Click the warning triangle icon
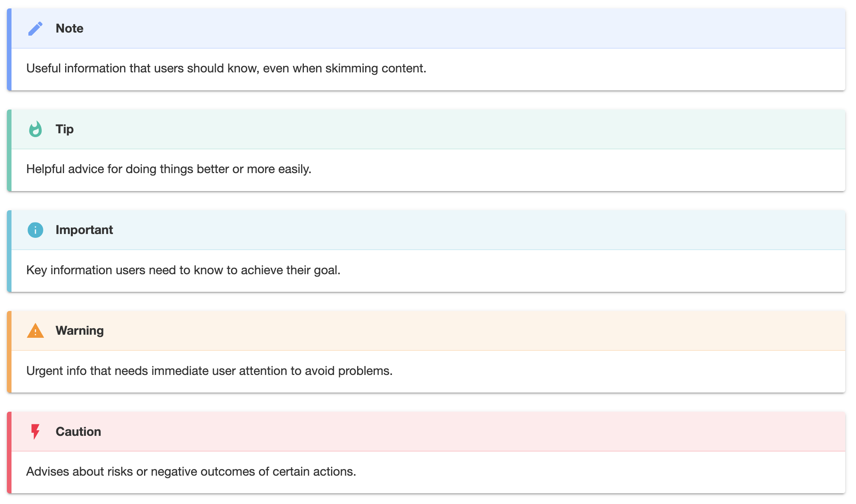The image size is (856, 504). pos(35,331)
